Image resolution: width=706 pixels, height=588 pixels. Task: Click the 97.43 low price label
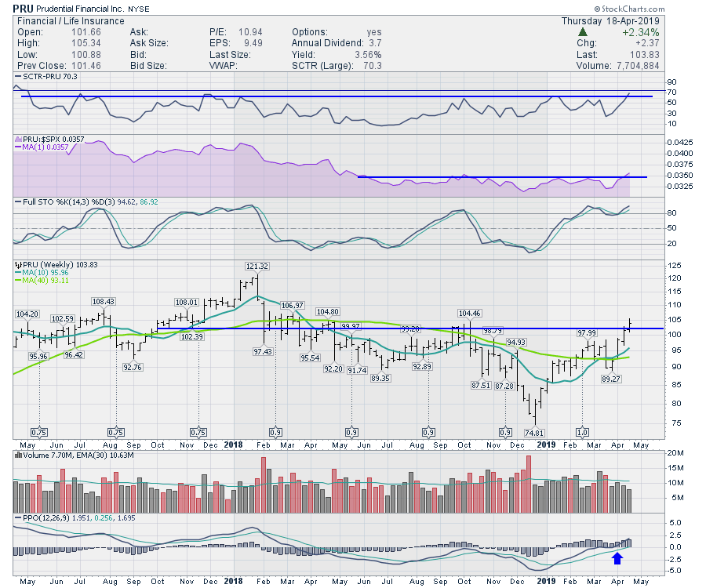(263, 351)
